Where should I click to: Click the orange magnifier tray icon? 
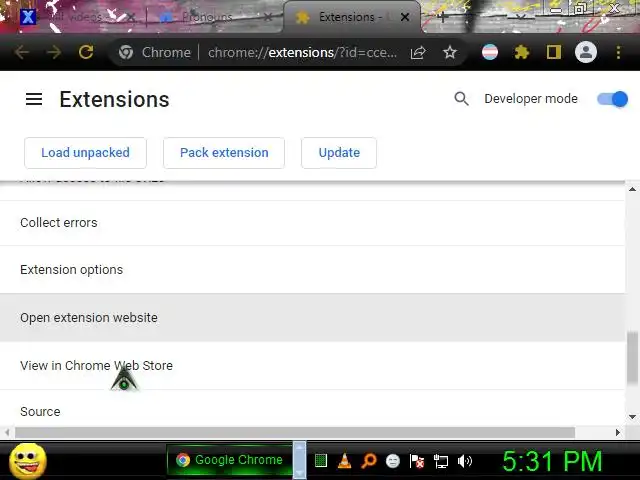tap(369, 461)
